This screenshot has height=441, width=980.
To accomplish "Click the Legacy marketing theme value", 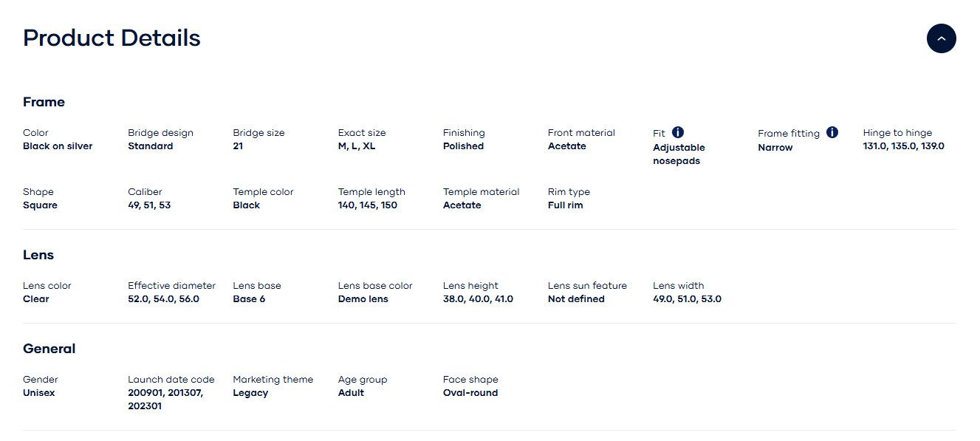I will (250, 393).
